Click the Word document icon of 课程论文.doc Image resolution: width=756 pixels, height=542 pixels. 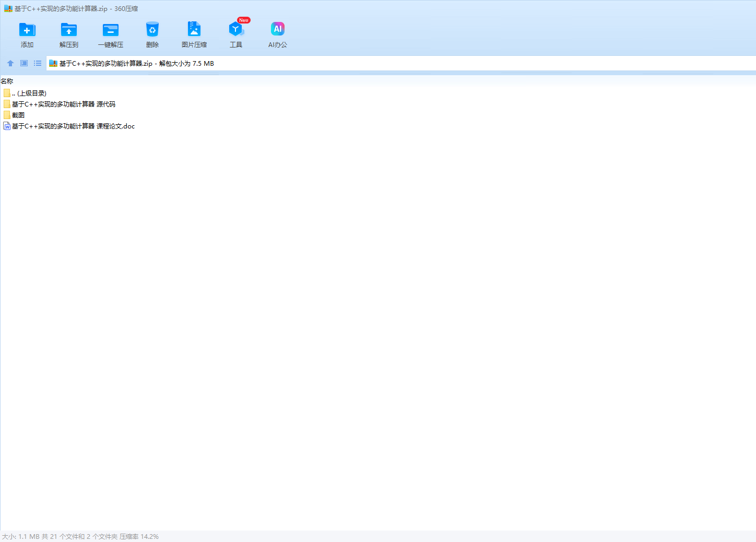(7, 126)
